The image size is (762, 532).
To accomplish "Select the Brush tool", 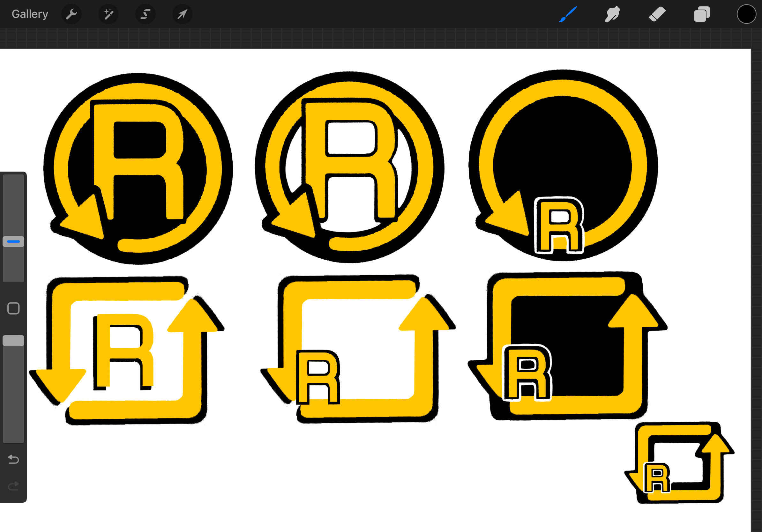I will (x=568, y=14).
